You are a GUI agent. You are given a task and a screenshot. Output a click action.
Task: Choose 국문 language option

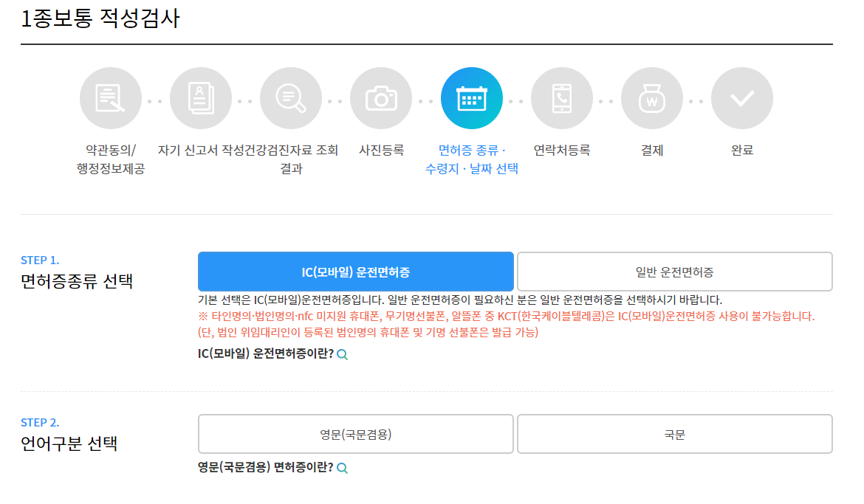[675, 434]
